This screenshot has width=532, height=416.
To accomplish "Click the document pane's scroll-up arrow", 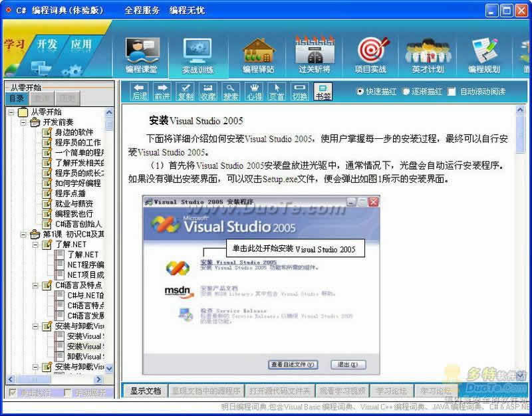I will point(520,110).
